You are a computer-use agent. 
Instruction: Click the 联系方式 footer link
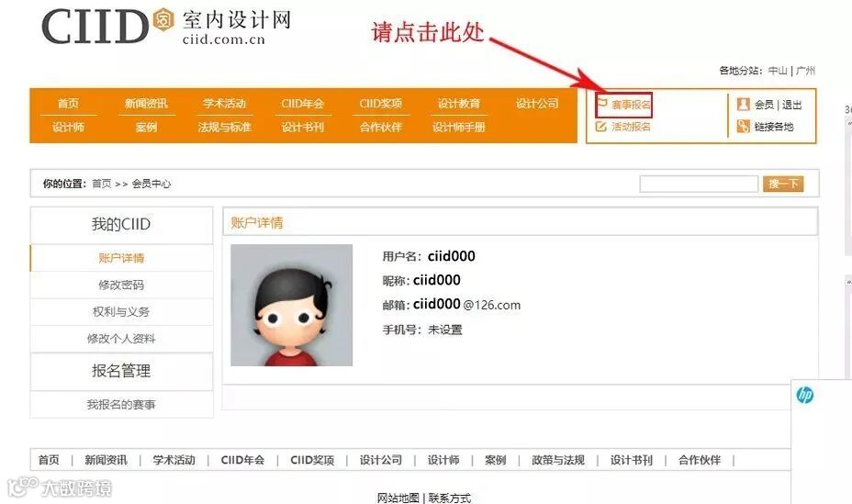(x=450, y=498)
